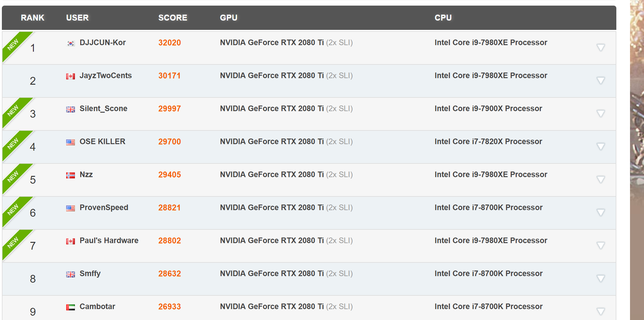This screenshot has height=320, width=644.
Task: Open user Silent_Scone profile
Action: tap(103, 109)
